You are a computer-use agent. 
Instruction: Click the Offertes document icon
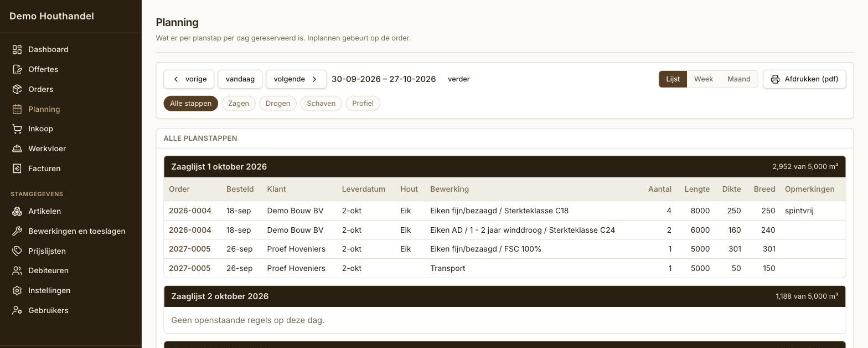click(x=17, y=70)
